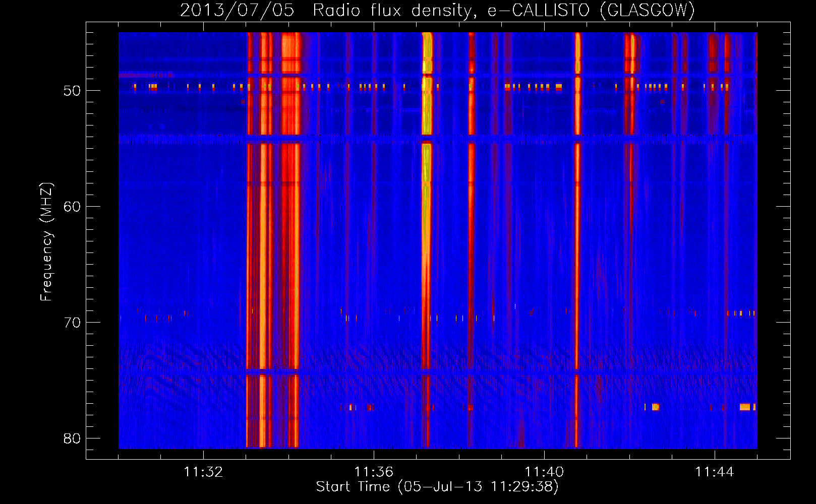This screenshot has height=504, width=816.
Task: Click the 'Start Time (05-Jul-13 11:29:38)' axis label
Action: (x=437, y=487)
